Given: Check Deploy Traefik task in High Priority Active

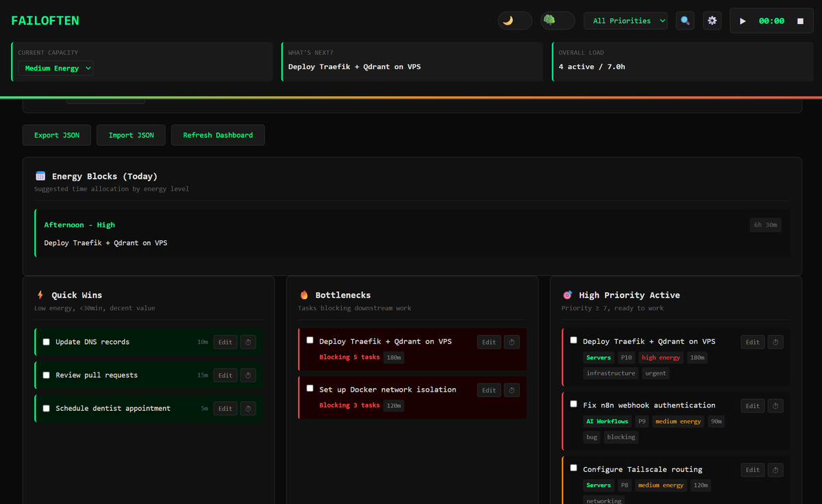Looking at the screenshot, I should (x=573, y=340).
